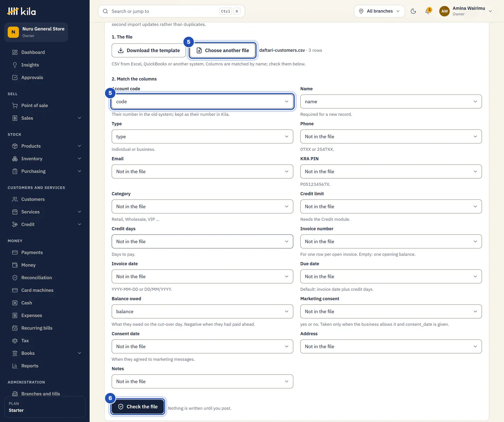
Task: Open the Name column dropdown
Action: pos(391,101)
